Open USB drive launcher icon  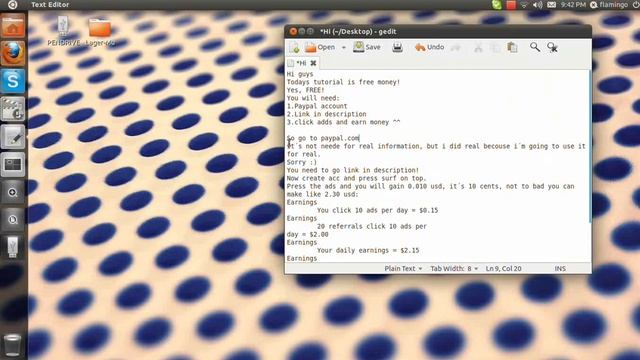click(x=13, y=247)
